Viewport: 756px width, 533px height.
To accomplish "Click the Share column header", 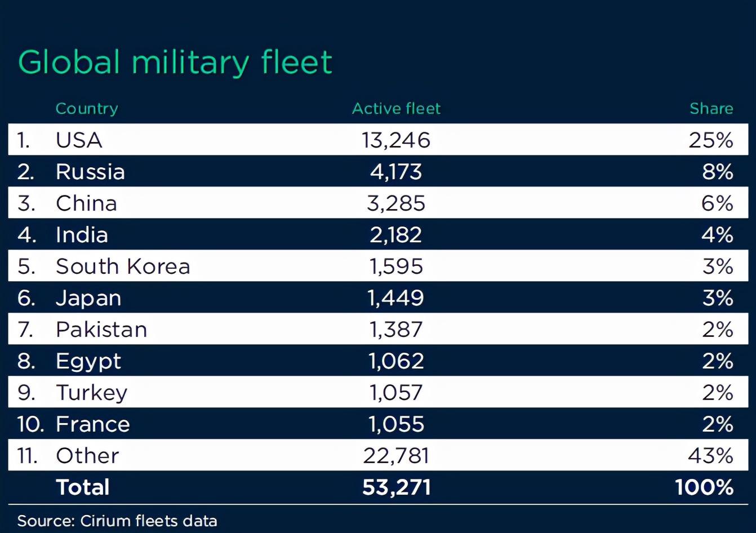I will point(711,108).
